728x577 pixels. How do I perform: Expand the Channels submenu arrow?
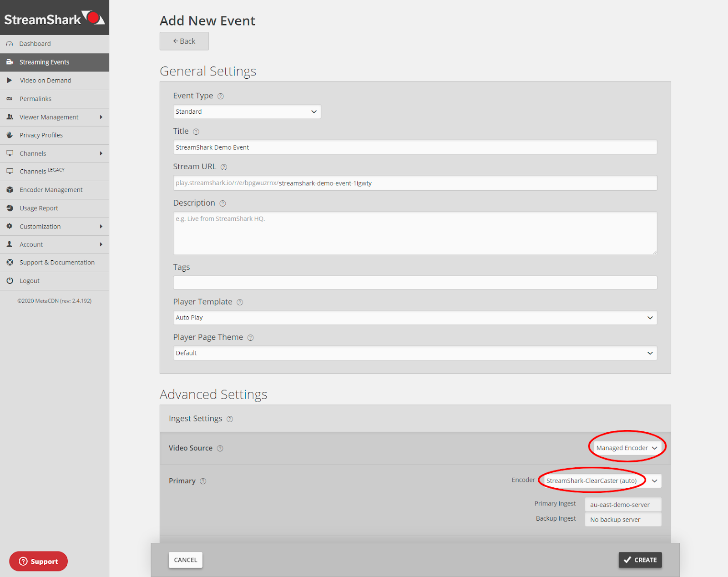[x=101, y=153]
